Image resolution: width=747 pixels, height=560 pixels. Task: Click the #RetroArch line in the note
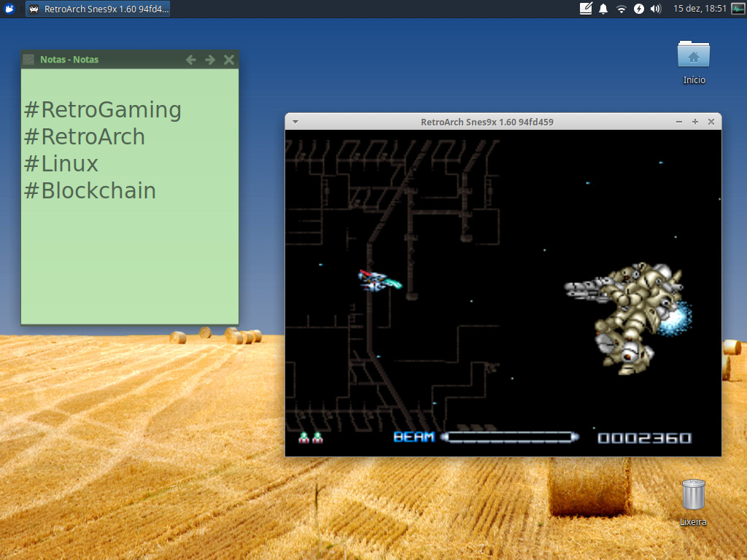click(x=85, y=137)
